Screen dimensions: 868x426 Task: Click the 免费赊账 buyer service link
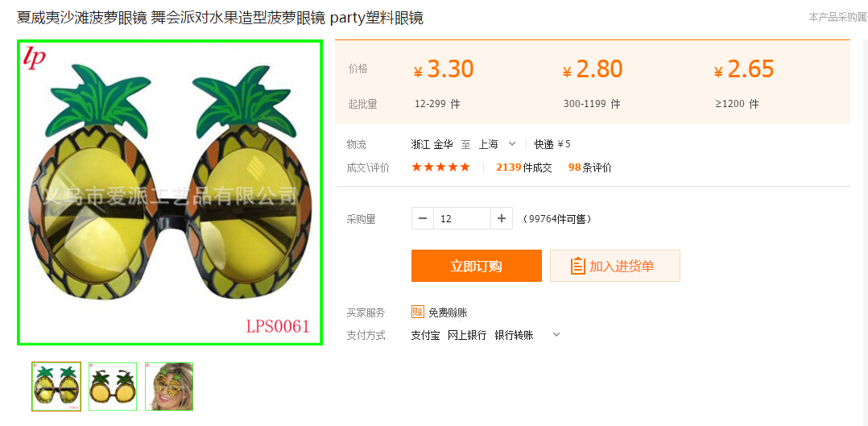click(448, 312)
